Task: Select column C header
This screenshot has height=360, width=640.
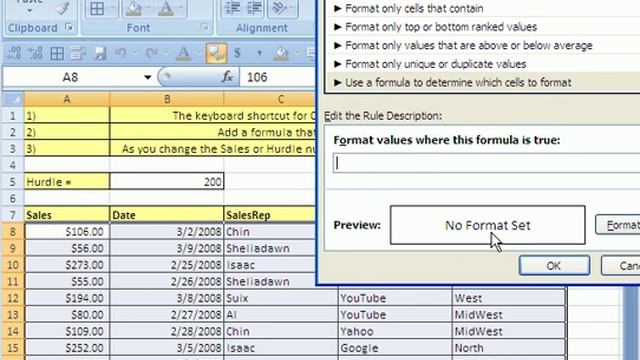Action: tap(270, 99)
